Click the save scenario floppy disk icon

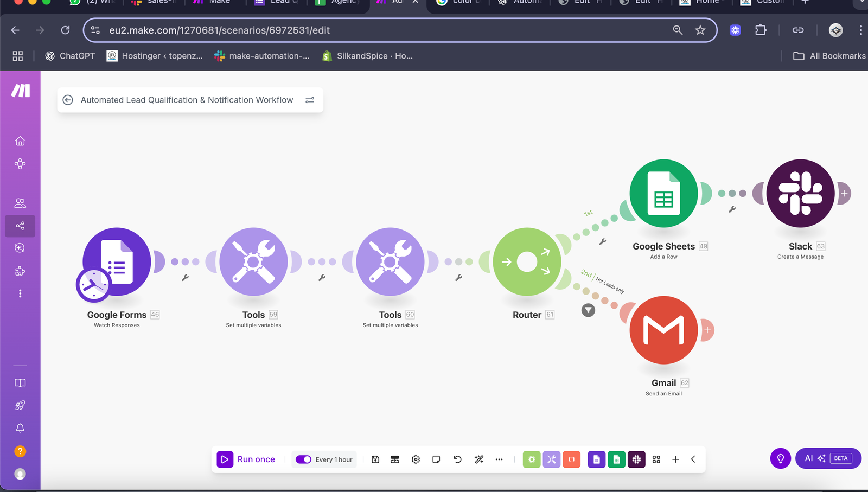pyautogui.click(x=375, y=459)
